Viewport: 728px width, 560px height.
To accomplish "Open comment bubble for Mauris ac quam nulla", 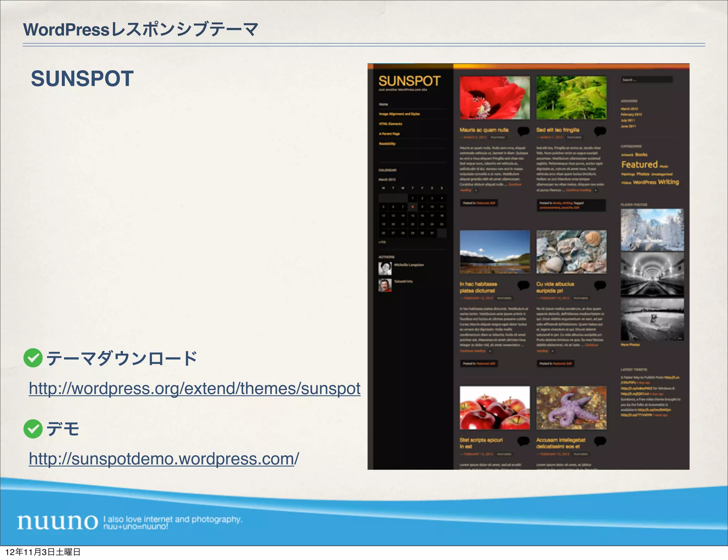I will point(523,131).
